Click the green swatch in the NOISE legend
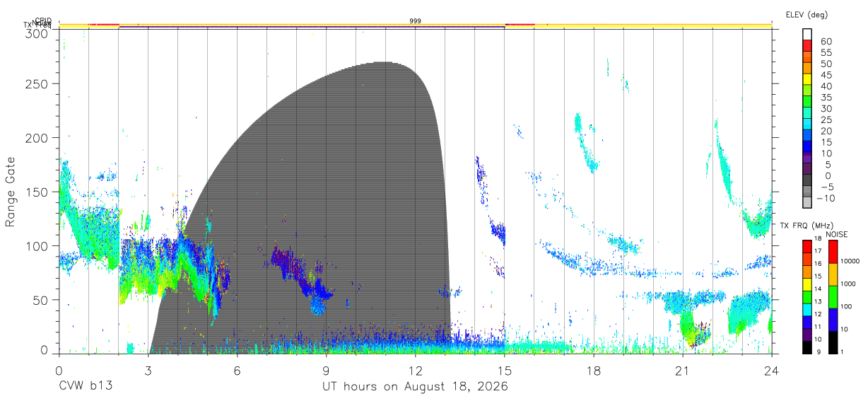The height and width of the screenshot is (401, 868). 833,297
